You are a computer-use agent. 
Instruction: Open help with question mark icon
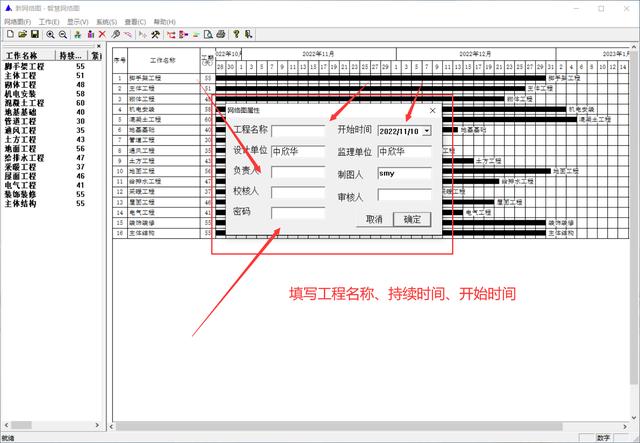point(236,35)
